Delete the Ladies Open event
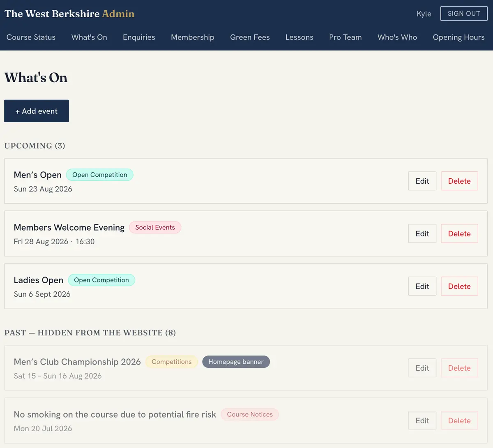Image resolution: width=493 pixels, height=448 pixels. pyautogui.click(x=459, y=286)
